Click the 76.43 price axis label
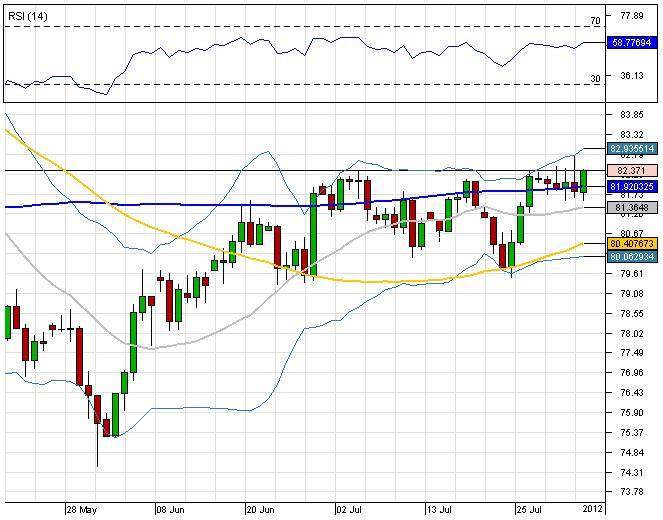This screenshot has height=520, width=663. coord(631,393)
